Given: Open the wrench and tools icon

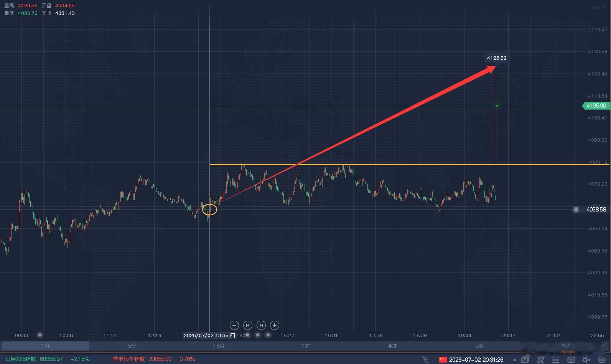Looking at the screenshot, I should point(541,359).
